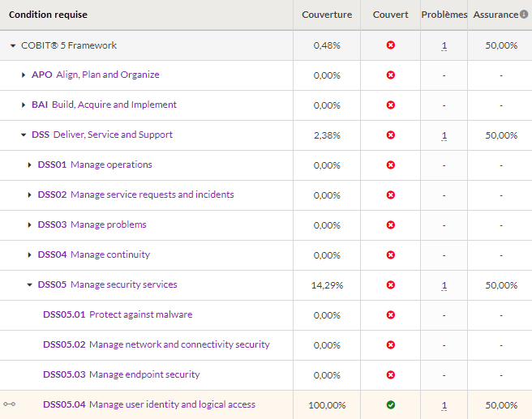Expand the DSS01 Manage operations node

pyautogui.click(x=29, y=165)
